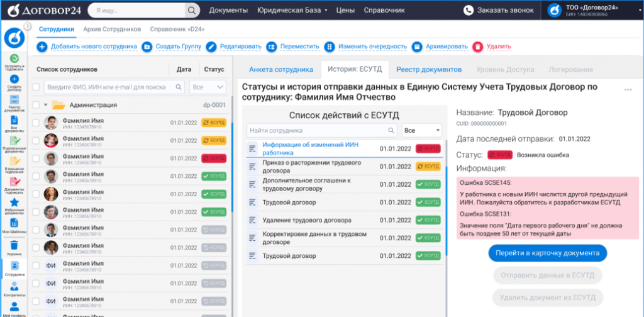Click the Архивировать icon in toolbar
Screen dimensions: 644x317
416,47
